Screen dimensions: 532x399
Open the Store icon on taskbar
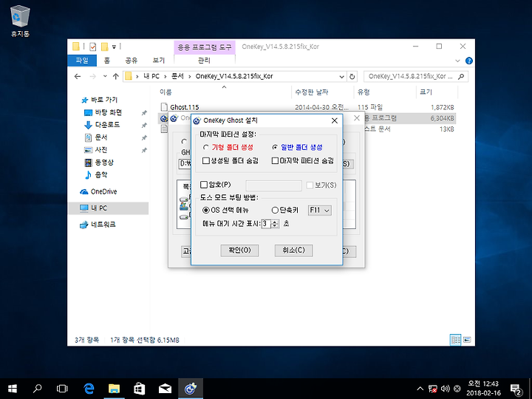139,389
